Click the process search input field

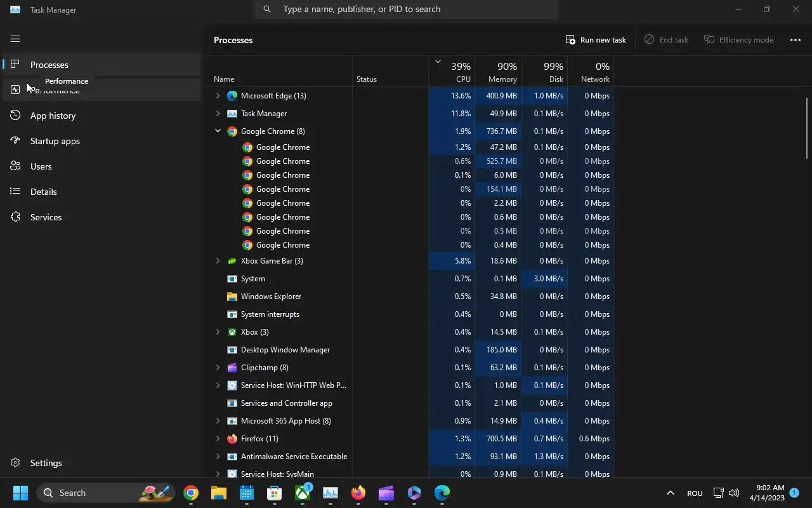[406, 9]
